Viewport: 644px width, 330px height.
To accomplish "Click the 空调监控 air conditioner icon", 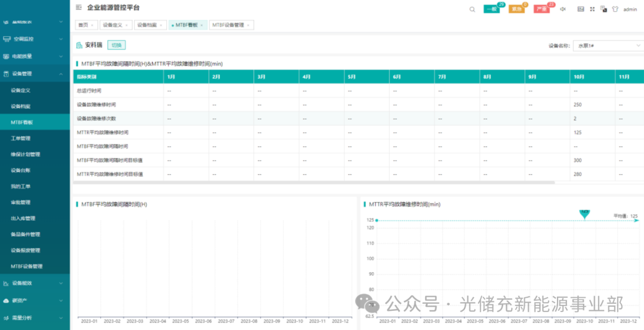I will coord(6,39).
